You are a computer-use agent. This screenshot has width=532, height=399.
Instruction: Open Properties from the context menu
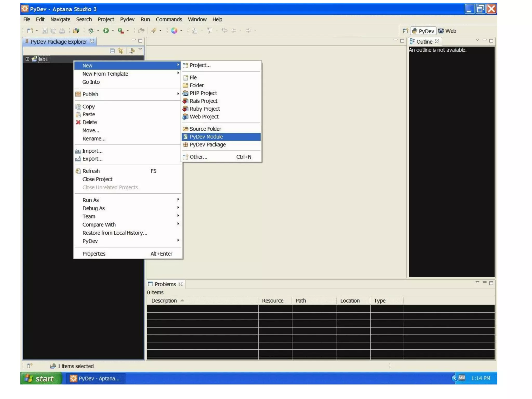point(128,254)
